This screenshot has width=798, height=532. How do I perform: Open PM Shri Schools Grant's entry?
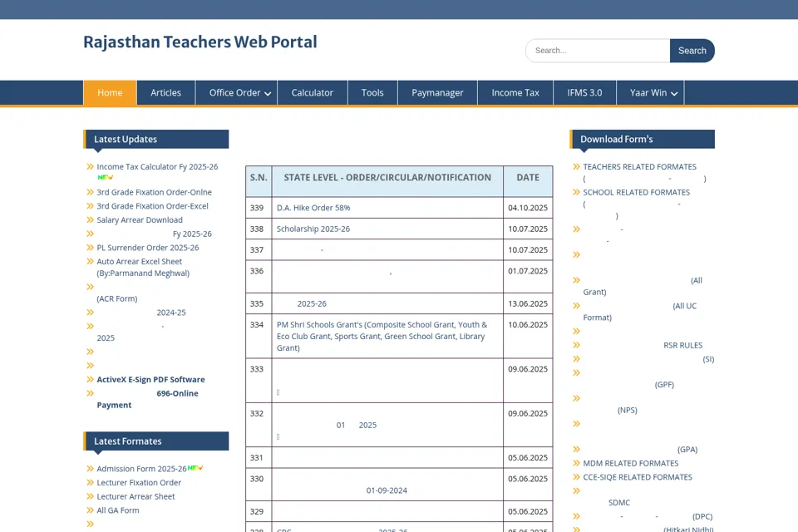pyautogui.click(x=382, y=336)
